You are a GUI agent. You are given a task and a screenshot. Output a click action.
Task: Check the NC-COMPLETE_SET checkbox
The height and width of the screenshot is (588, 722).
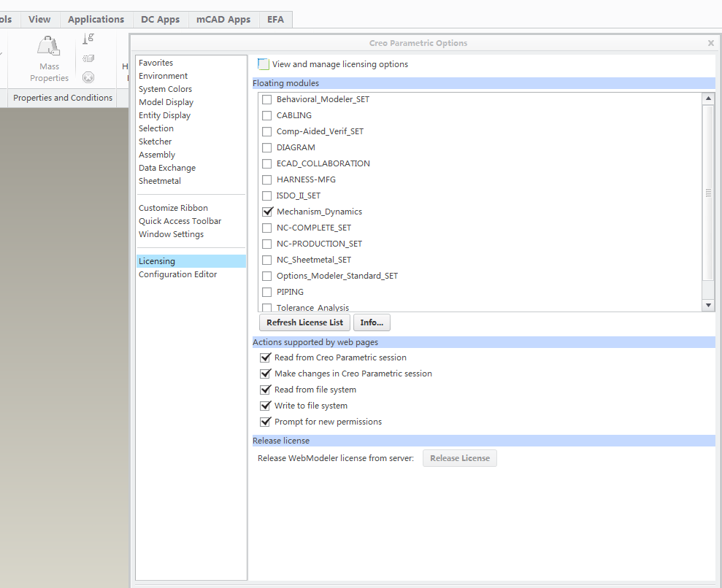(x=266, y=228)
